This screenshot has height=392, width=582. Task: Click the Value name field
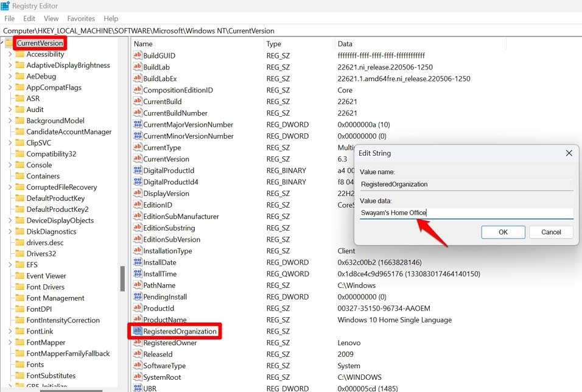466,184
